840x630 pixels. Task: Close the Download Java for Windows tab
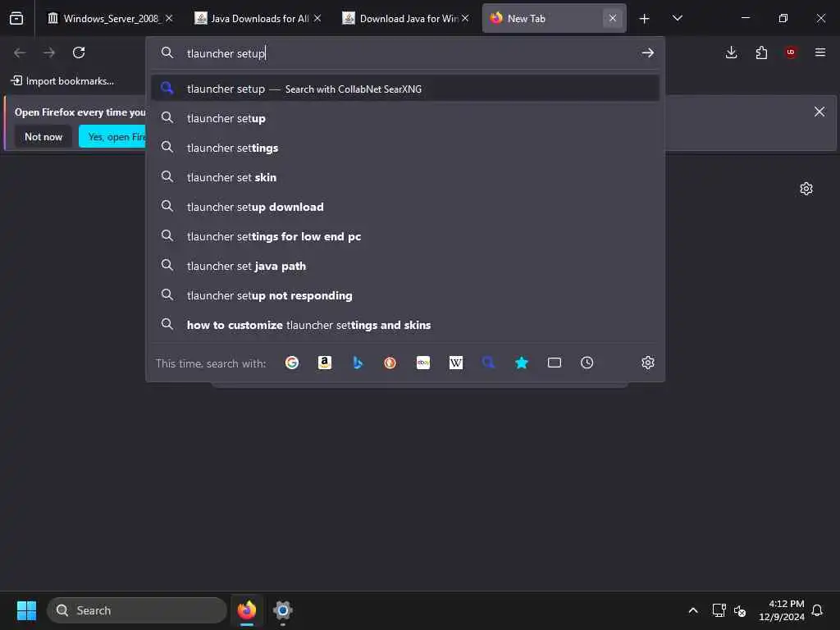point(465,18)
